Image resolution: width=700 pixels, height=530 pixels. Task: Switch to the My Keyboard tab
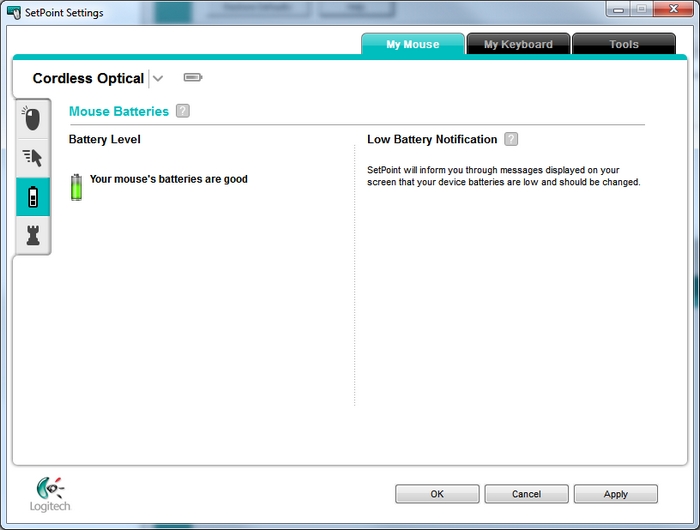[518, 44]
